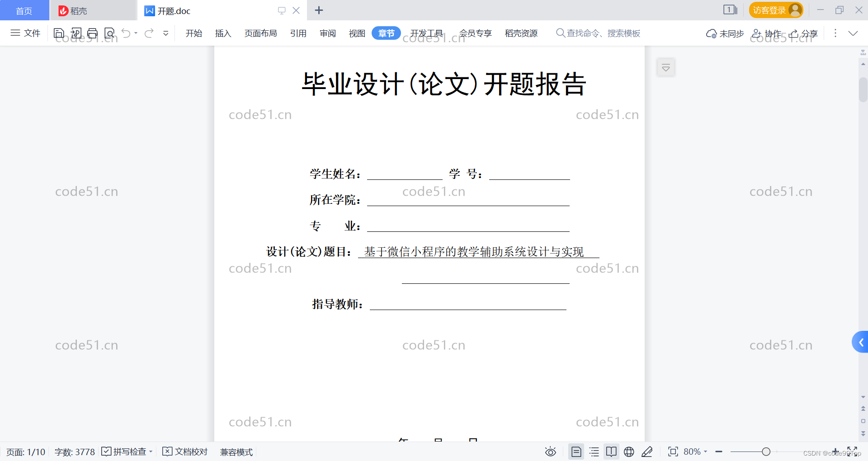The width and height of the screenshot is (868, 461).
Task: Switch to the 首页 home tab
Action: point(24,10)
